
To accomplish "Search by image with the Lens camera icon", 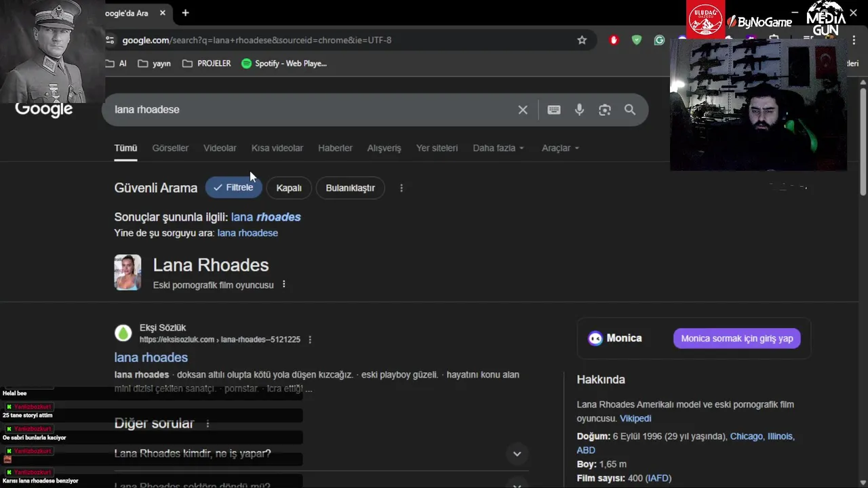I will pyautogui.click(x=605, y=110).
